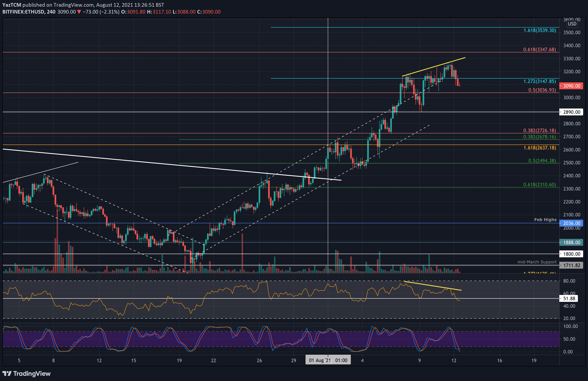Click the TradingView logo at bottom
The height and width of the screenshot is (381, 588).
26,373
